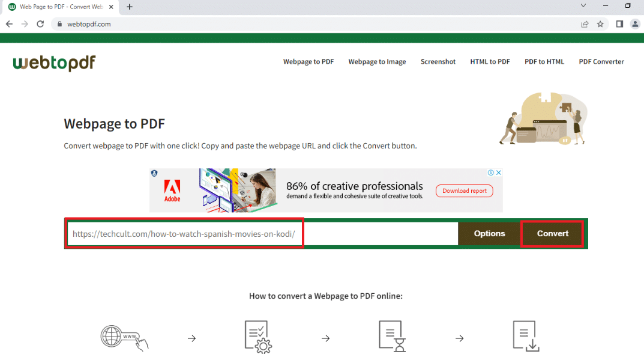Close the Adobe ad with X
The height and width of the screenshot is (354, 644).
tap(499, 172)
